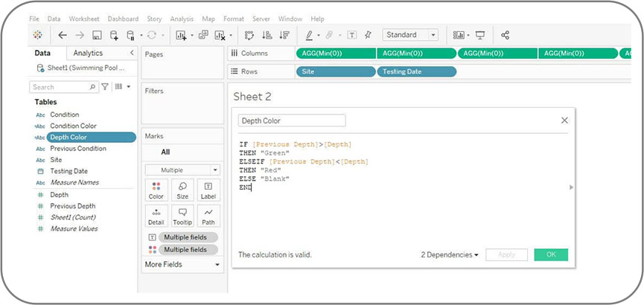Viewport: 644px width, 305px height.
Task: Open the Analysis menu
Action: point(182,19)
